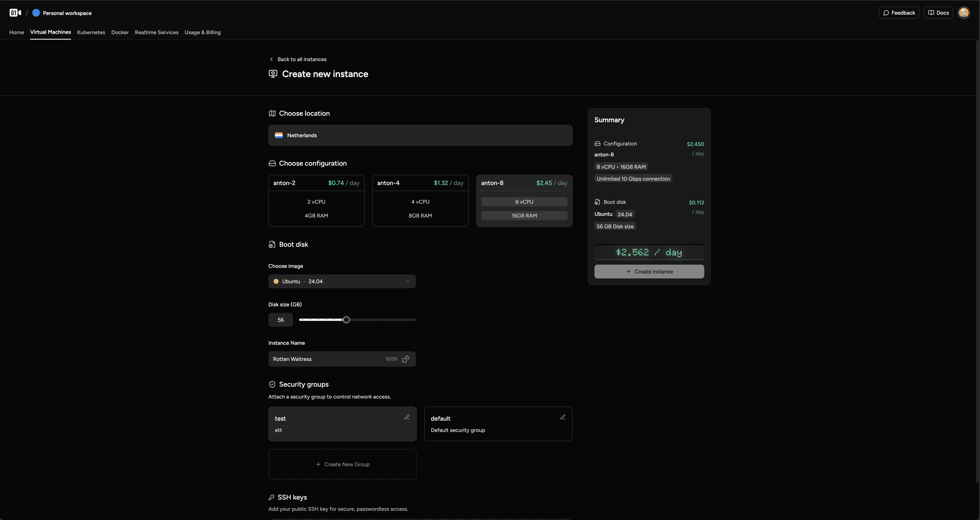Click the Netherlands flag icon
Screen dimensions: 980x520
[x=279, y=135]
